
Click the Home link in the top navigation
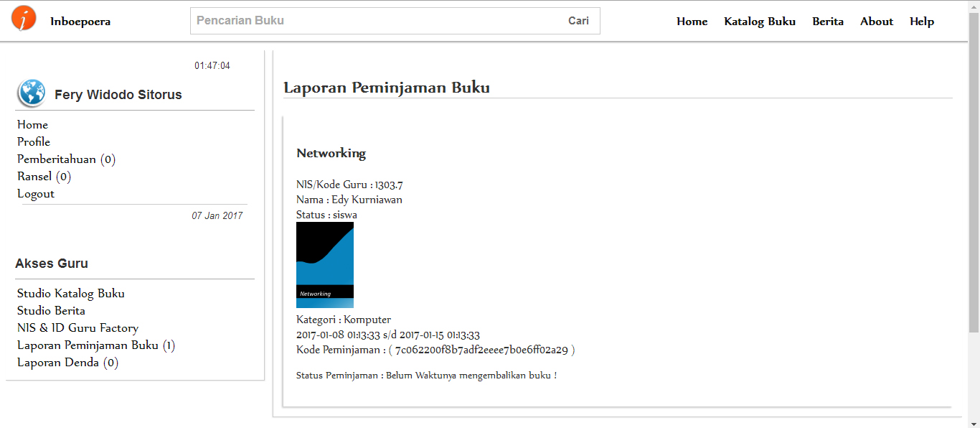(x=691, y=21)
